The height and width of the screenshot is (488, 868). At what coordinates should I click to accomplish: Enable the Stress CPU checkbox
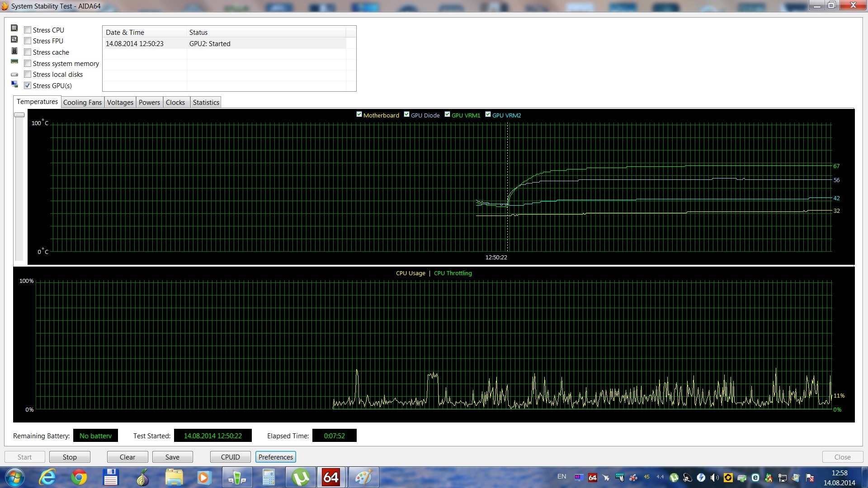click(x=28, y=30)
